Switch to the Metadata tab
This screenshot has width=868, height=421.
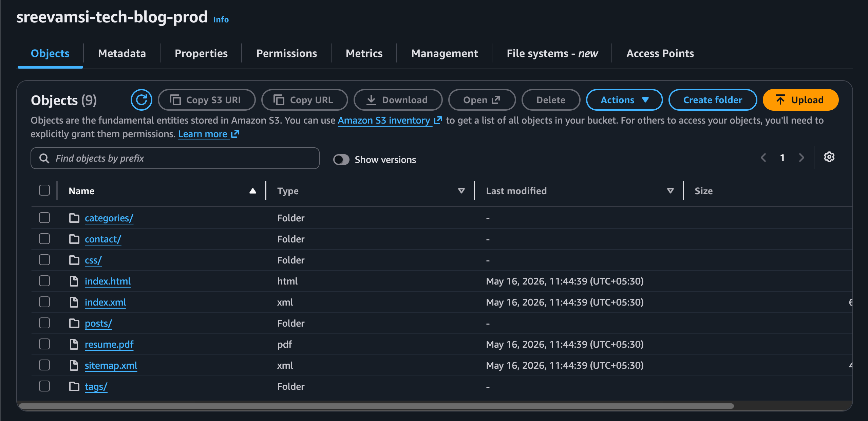[x=122, y=53]
